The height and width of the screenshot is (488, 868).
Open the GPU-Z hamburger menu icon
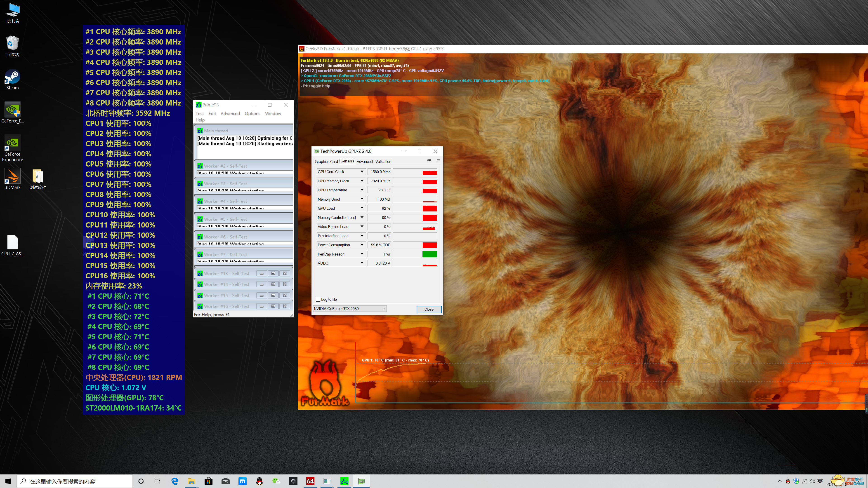438,160
